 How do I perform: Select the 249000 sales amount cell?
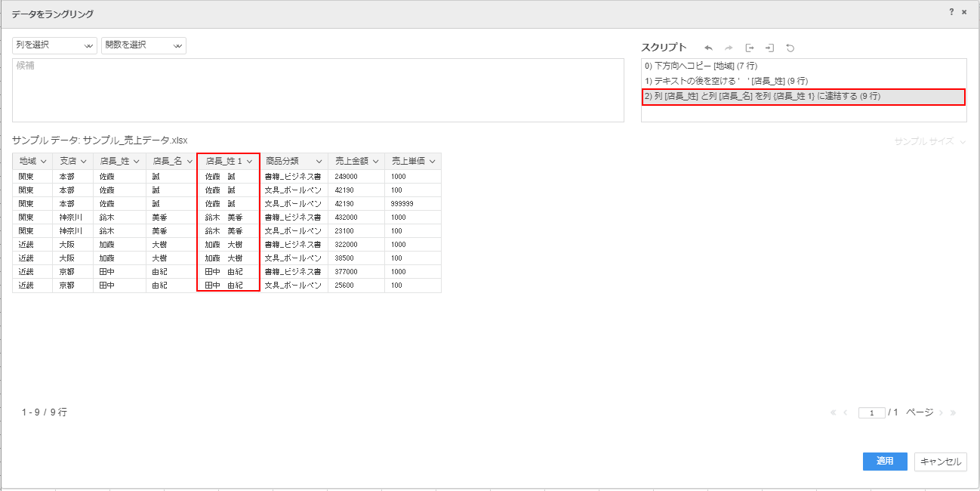click(356, 176)
